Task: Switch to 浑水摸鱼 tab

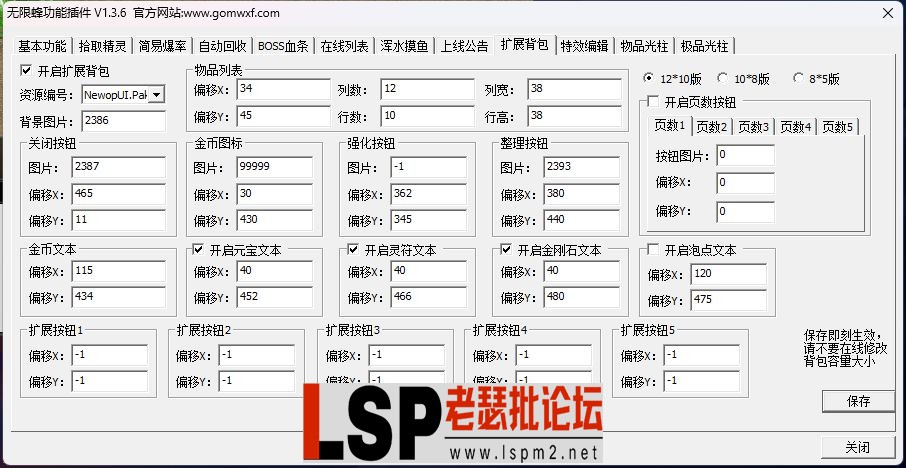Action: (x=404, y=46)
